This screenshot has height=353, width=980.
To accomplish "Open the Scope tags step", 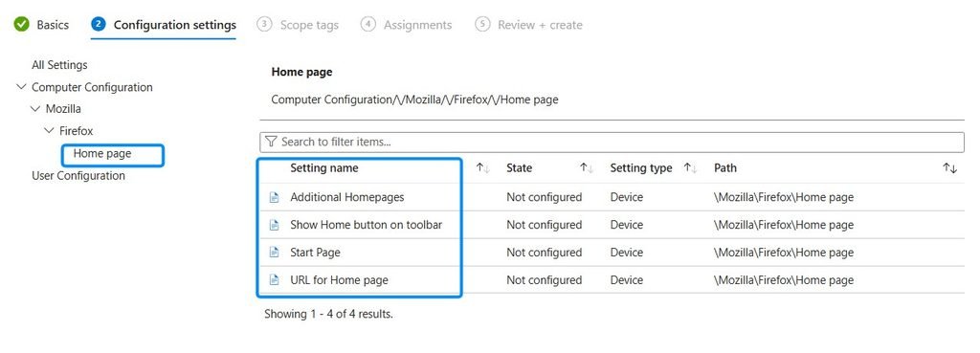I will coord(309,25).
